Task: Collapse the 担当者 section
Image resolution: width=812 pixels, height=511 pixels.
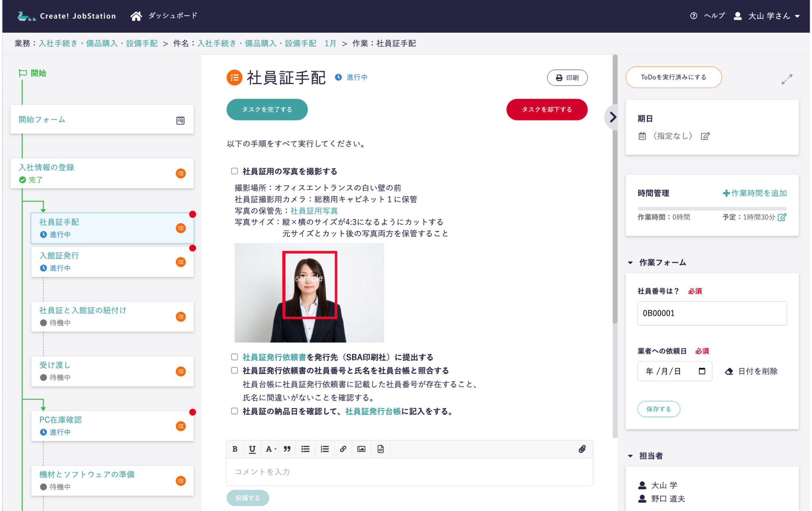Action: pos(630,456)
